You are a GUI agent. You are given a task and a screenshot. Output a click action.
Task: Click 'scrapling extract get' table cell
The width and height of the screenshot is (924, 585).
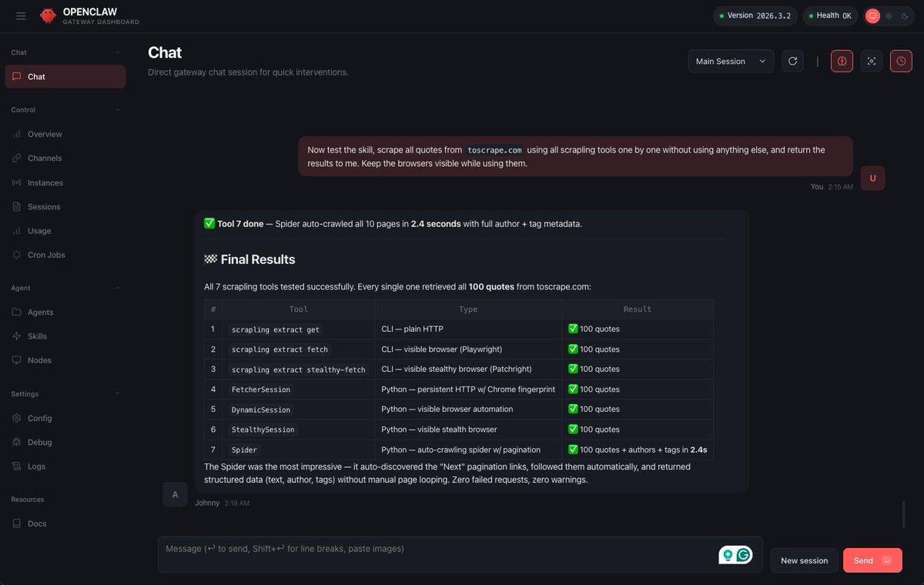pos(299,329)
